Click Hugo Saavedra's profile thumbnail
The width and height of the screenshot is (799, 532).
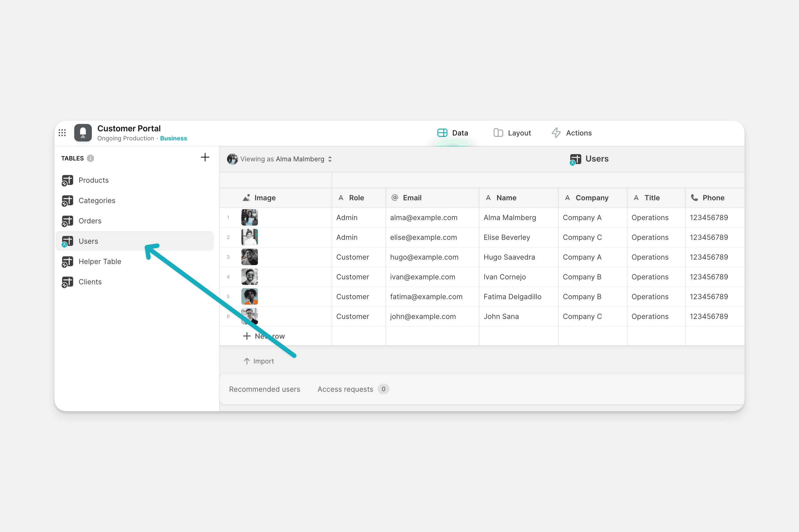coord(250,257)
